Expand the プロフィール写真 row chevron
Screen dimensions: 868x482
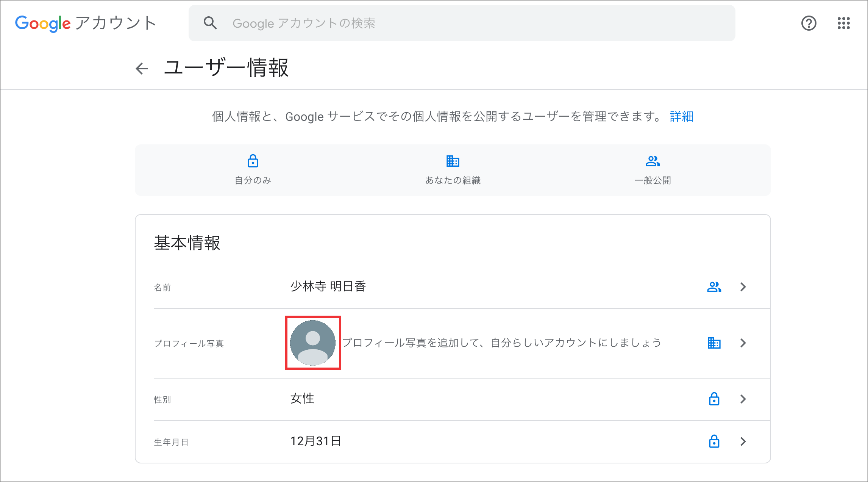point(743,343)
